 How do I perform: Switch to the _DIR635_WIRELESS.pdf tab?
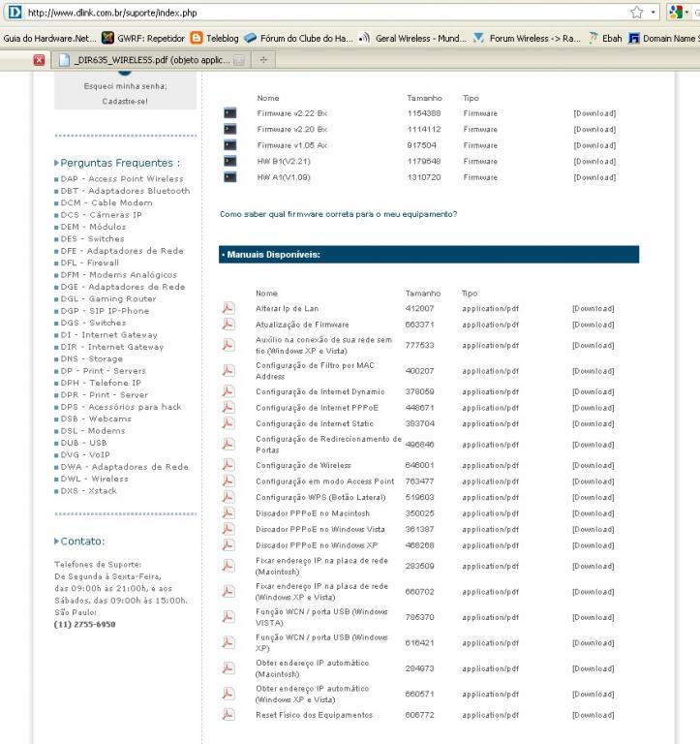152,60
